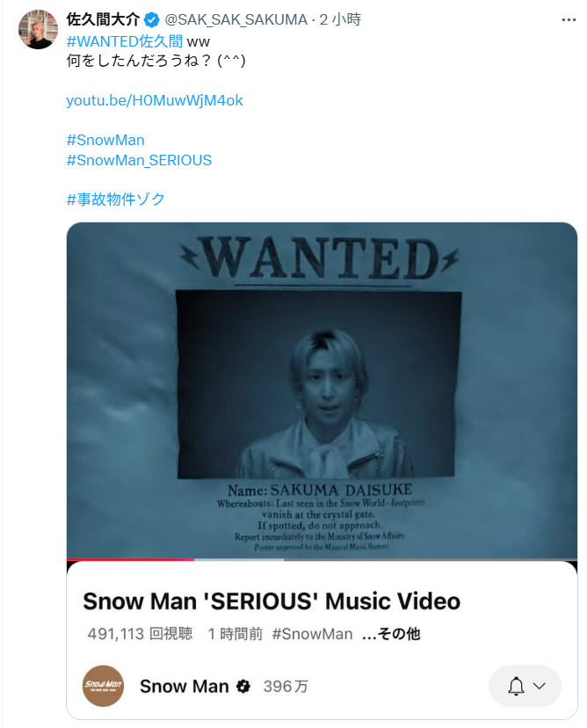Expand the notification options chevron

[540, 686]
